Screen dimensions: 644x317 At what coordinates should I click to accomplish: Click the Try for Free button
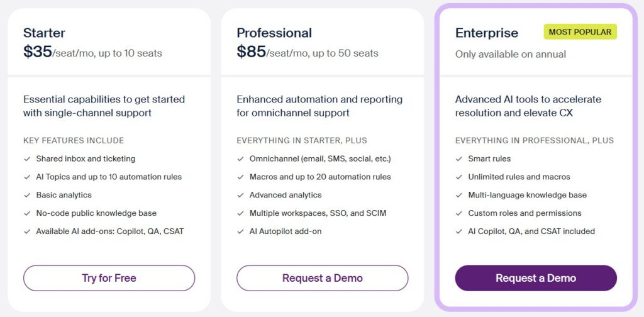tap(109, 278)
